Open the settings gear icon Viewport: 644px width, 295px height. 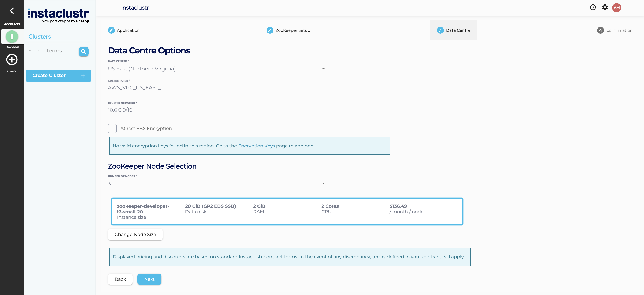point(605,7)
